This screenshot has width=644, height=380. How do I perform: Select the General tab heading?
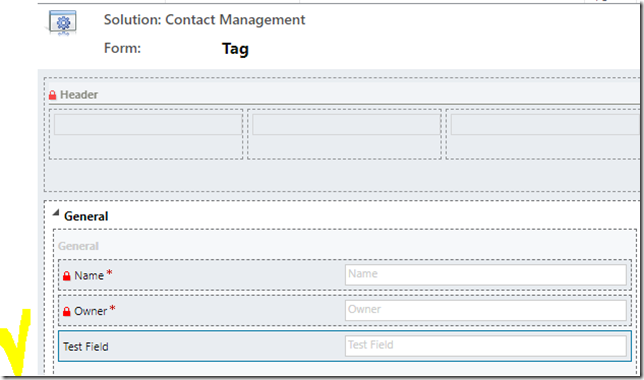pos(86,216)
